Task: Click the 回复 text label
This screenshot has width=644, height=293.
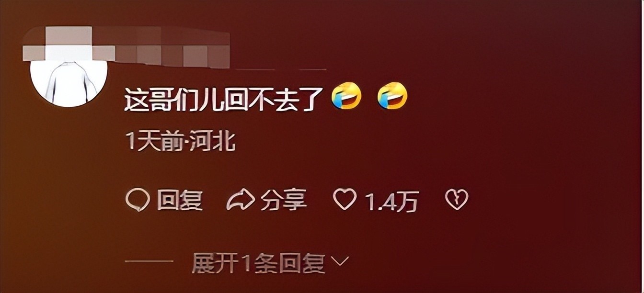Action: pyautogui.click(x=180, y=200)
